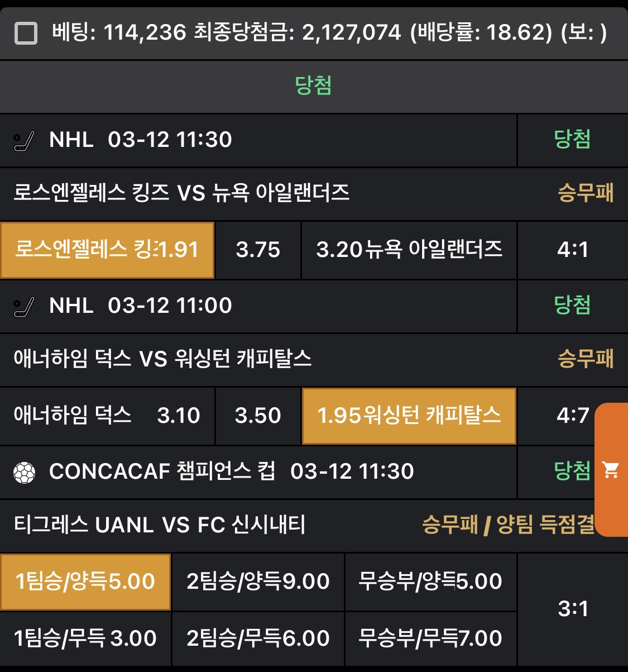
Task: Select the 3.75 draw odds
Action: [x=258, y=250]
